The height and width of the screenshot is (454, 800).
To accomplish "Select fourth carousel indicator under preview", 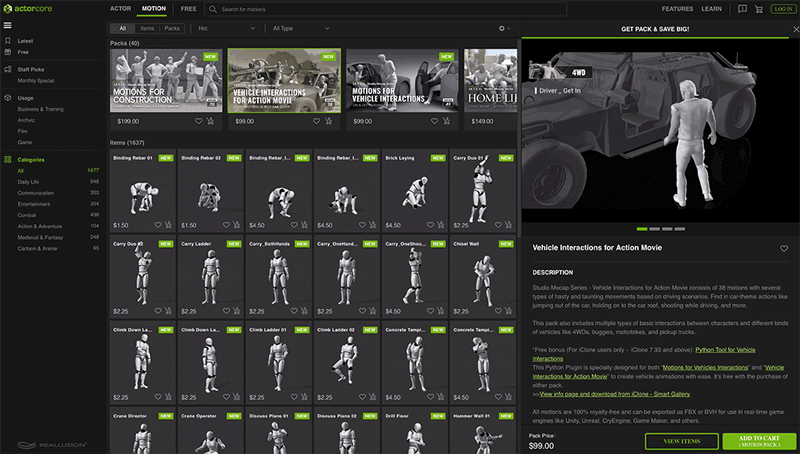I will coord(680,229).
